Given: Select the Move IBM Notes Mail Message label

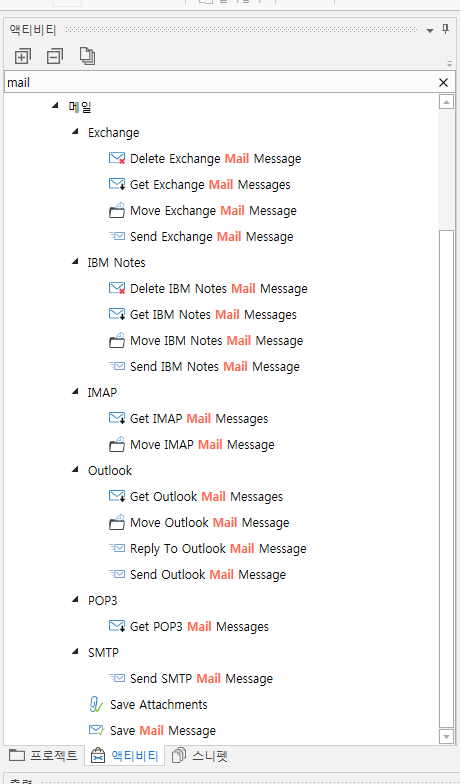Looking at the screenshot, I should [x=216, y=341].
